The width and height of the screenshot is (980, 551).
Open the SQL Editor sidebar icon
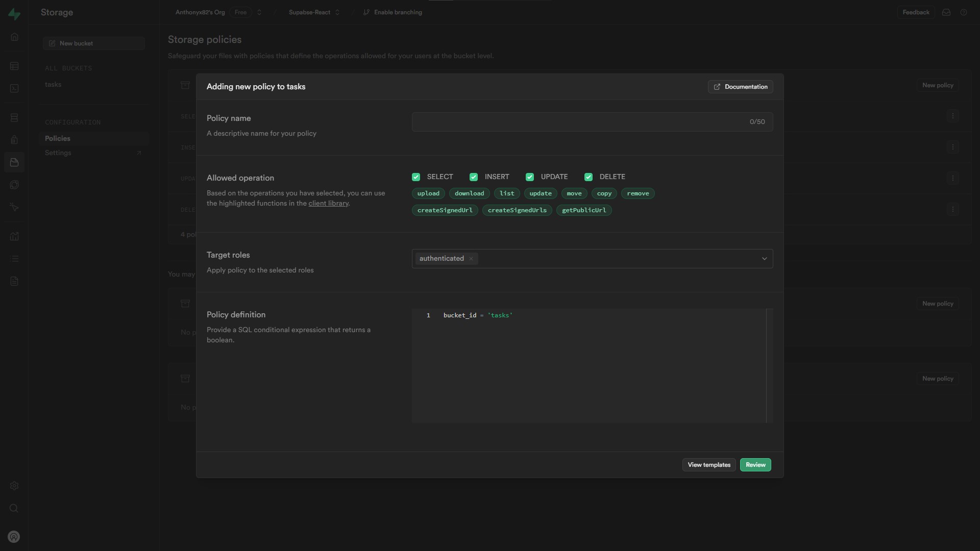coord(14,89)
